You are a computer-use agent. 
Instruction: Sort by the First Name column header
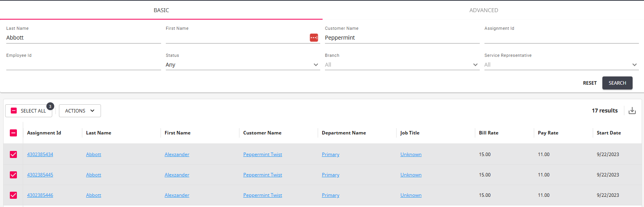coord(178,133)
